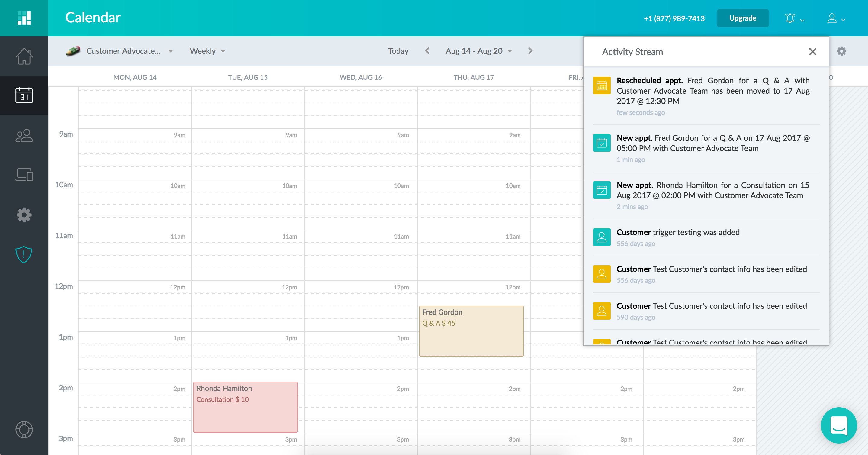
Task: Expand the Customer Advocate staff dropdown
Action: (123, 51)
